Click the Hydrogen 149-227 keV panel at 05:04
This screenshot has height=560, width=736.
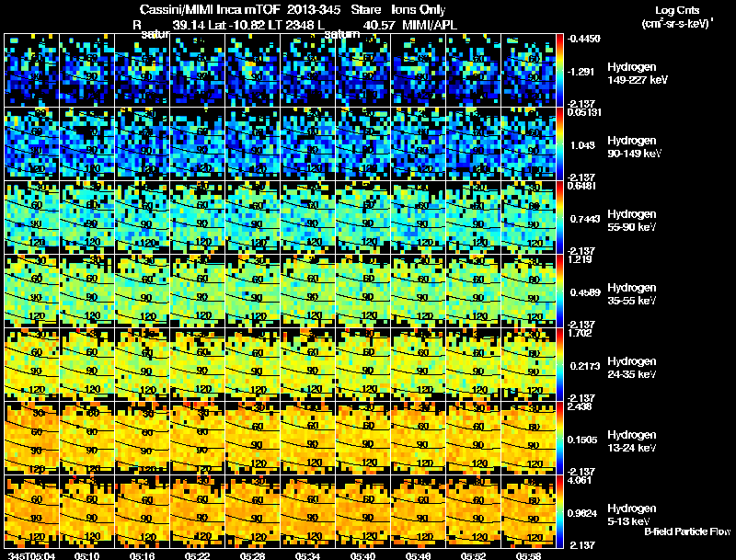click(x=32, y=71)
